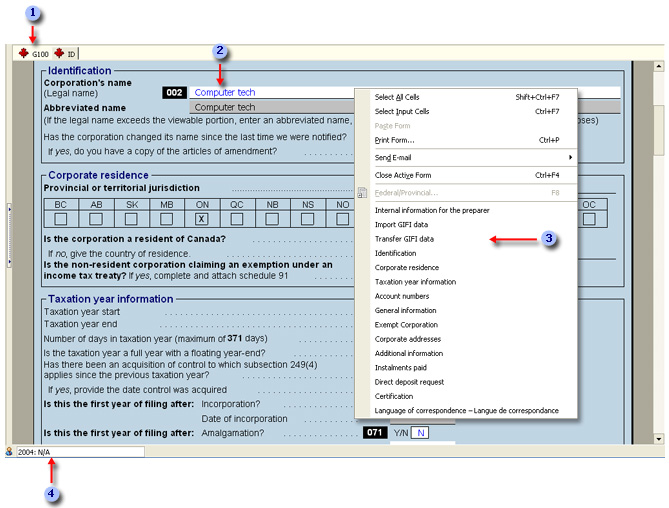This screenshot has height=508, width=669.
Task: Click the maple leaf icon on G100 tab
Action: pyautogui.click(x=23, y=53)
